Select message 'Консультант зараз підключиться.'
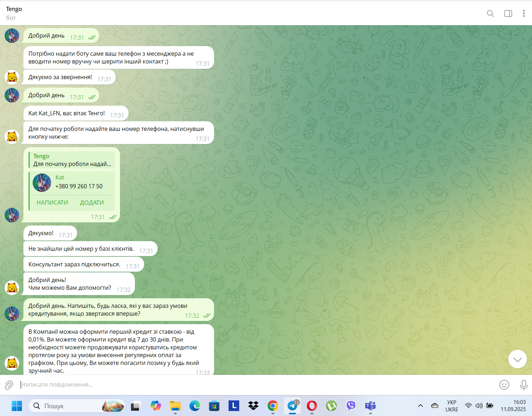Screen dimensions: 532x416 pyautogui.click(x=84, y=265)
